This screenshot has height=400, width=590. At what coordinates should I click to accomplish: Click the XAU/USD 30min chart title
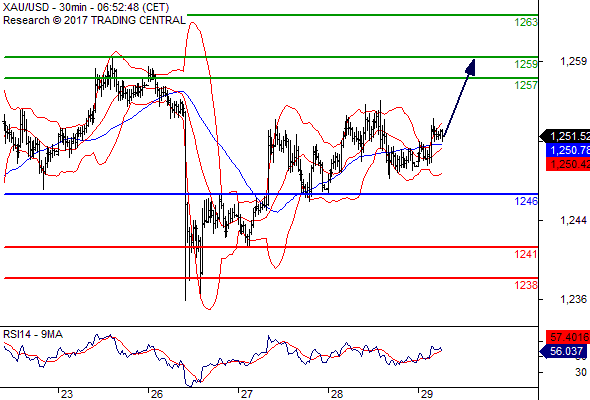86,8
